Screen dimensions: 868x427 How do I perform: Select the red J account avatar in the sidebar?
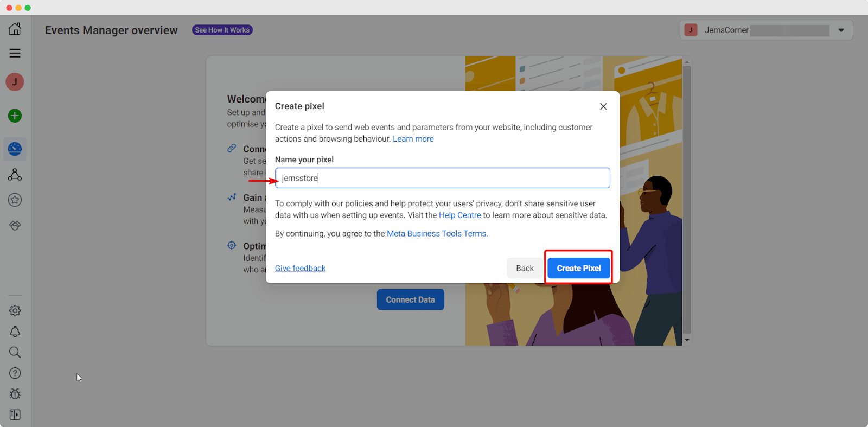[x=15, y=82]
